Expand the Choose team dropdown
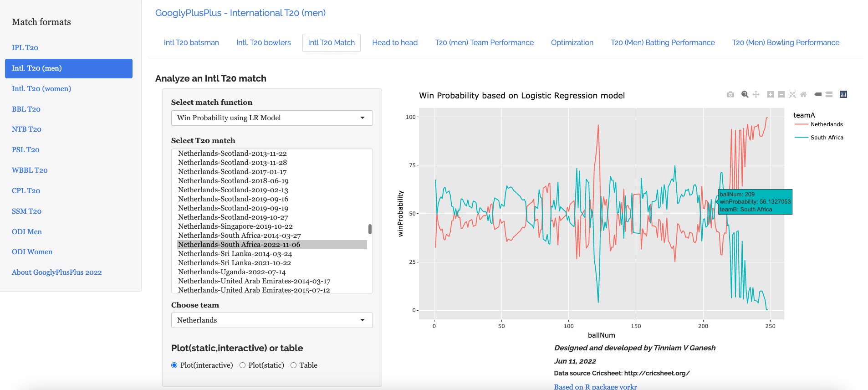Screen dimensions: 868x390 (272, 320)
